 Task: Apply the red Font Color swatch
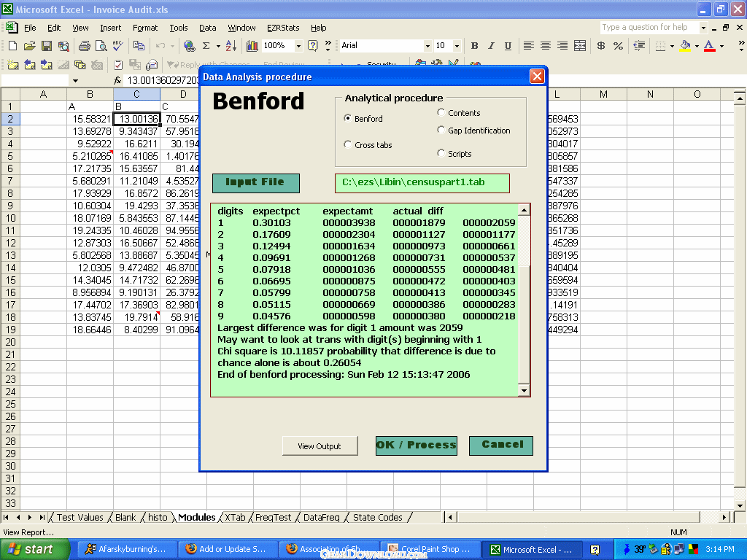pyautogui.click(x=709, y=46)
